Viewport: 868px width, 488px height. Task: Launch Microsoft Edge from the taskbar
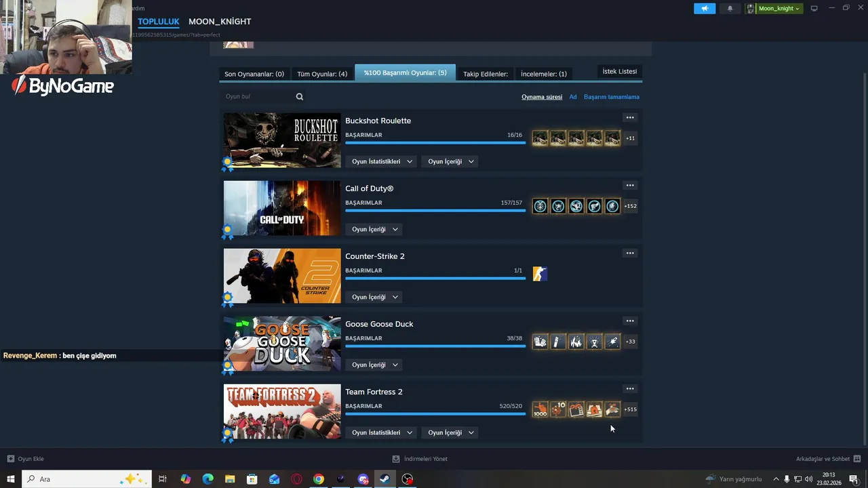click(208, 479)
